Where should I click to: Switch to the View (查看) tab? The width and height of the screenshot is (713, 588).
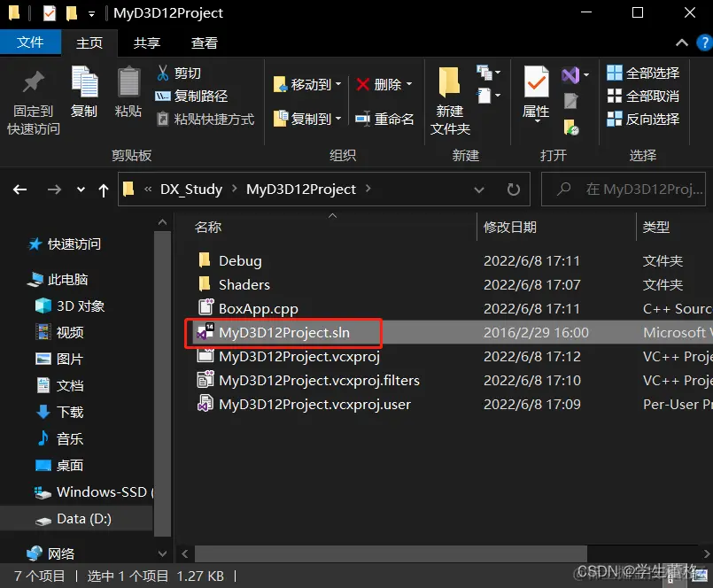[205, 43]
